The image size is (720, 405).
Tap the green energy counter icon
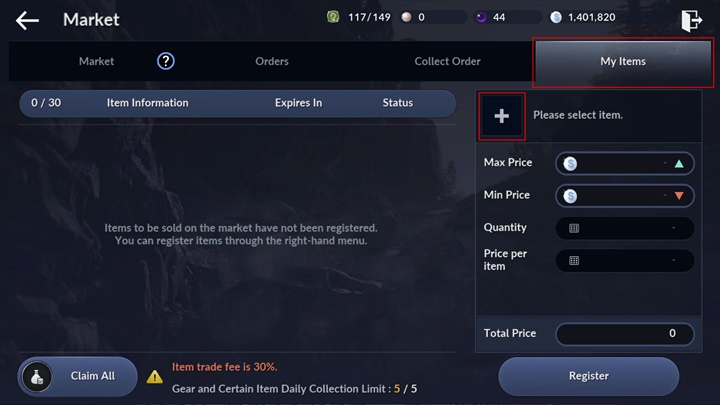coord(333,17)
